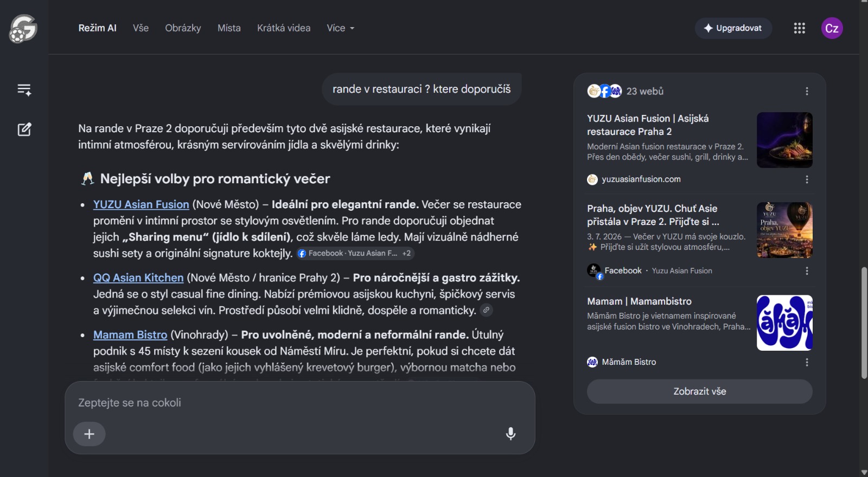868x477 pixels.
Task: Click the 23 webů sources header
Action: click(x=645, y=91)
